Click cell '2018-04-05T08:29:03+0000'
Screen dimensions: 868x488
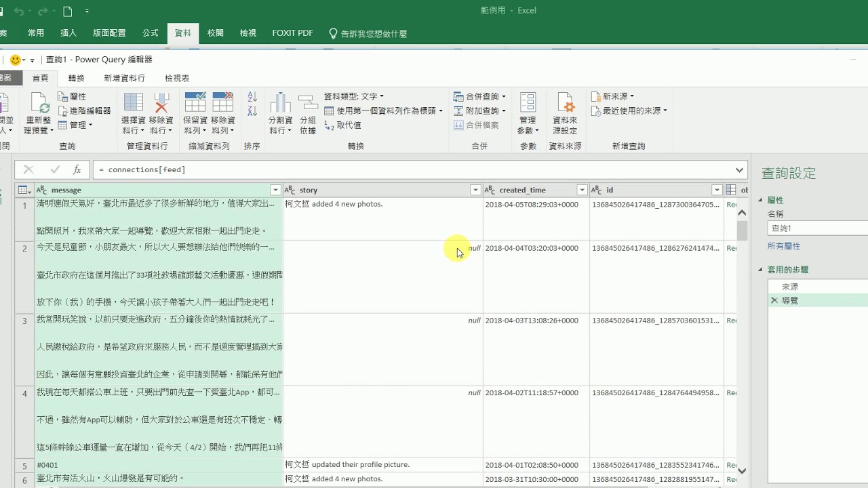(536, 219)
